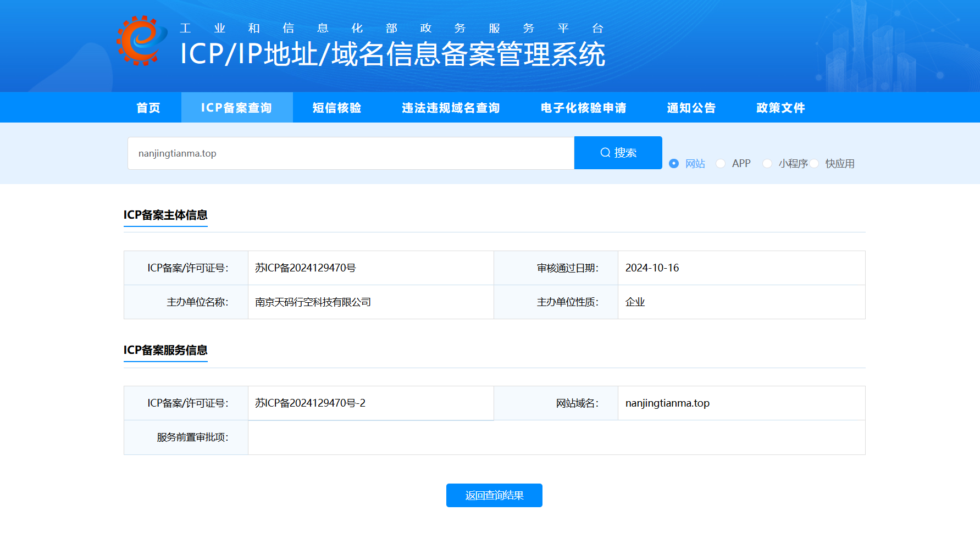Viewport: 980px width, 544px height.
Task: Go to 短信核验 navigation tab
Action: (x=337, y=108)
